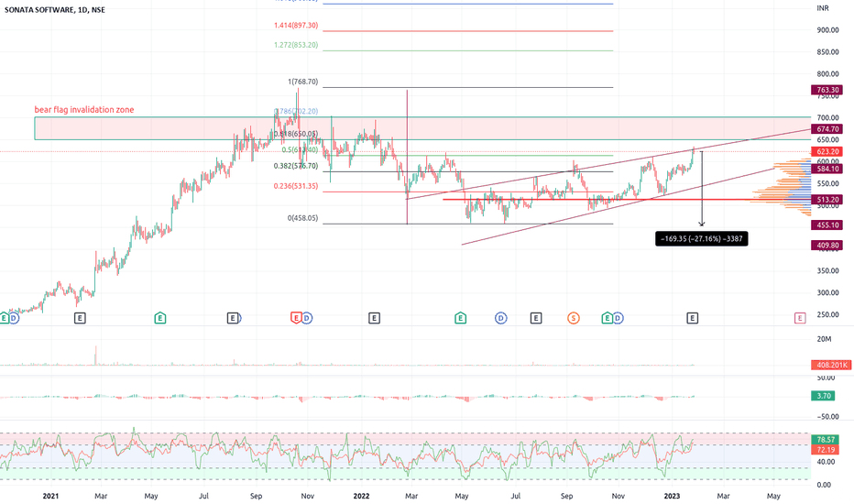The image size is (854, 504).
Task: Click the earnings marker near January 2022
Action: (374, 318)
